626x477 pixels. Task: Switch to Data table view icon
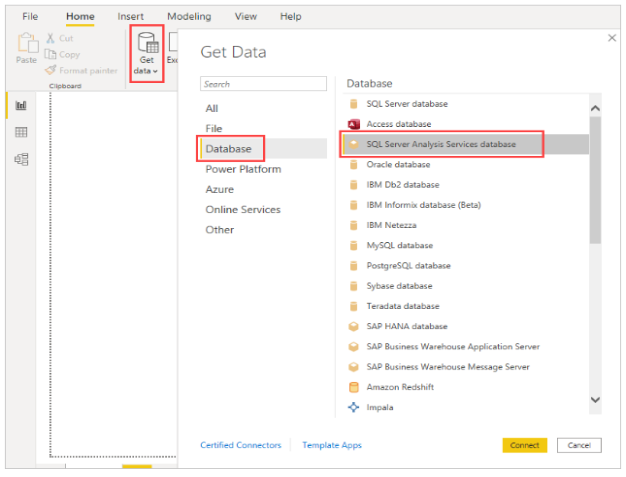coord(21,132)
